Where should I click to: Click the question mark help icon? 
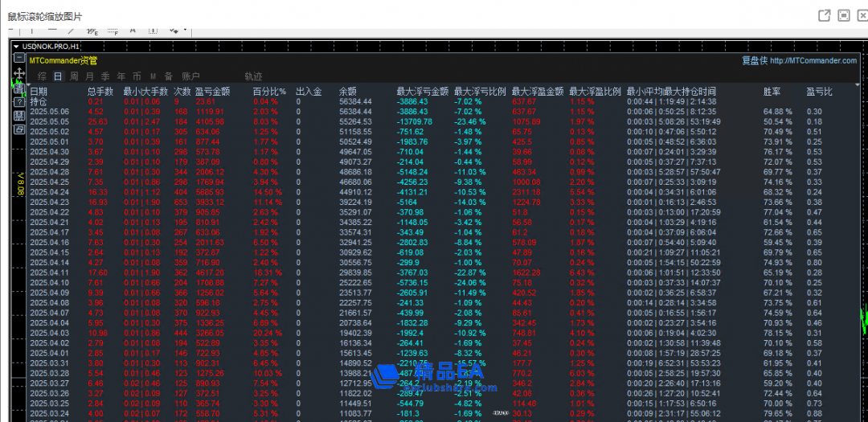(x=19, y=102)
